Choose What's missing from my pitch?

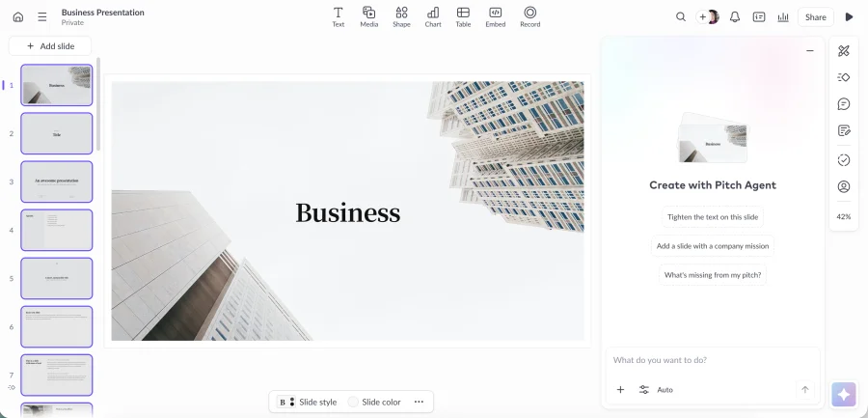713,274
